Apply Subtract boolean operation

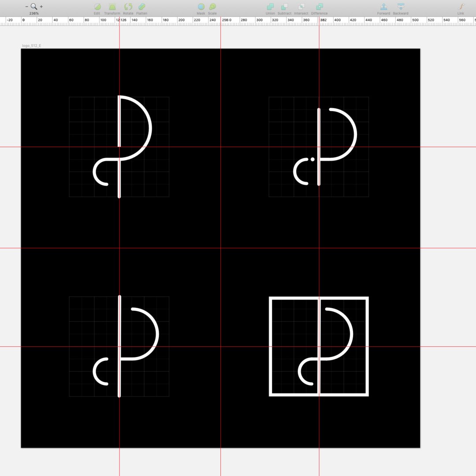tap(284, 7)
